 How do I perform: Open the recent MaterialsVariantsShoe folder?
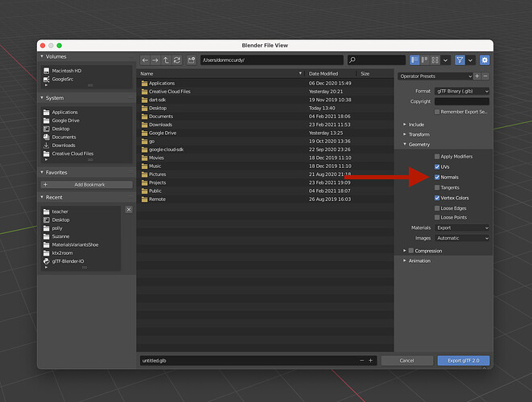80,244
